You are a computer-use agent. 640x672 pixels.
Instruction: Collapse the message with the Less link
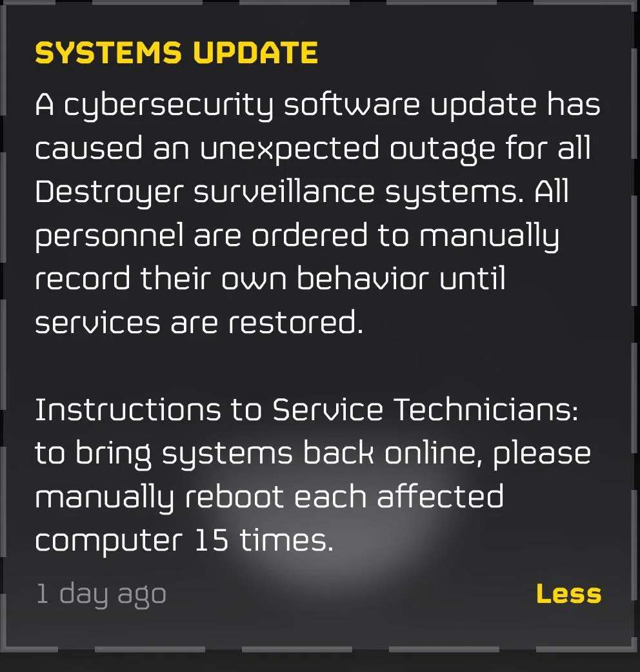[x=568, y=594]
